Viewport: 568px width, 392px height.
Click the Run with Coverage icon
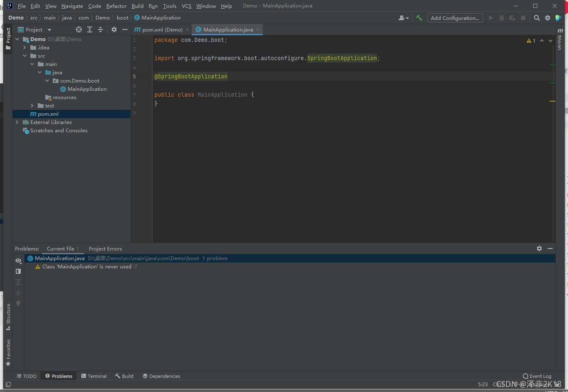click(x=512, y=18)
